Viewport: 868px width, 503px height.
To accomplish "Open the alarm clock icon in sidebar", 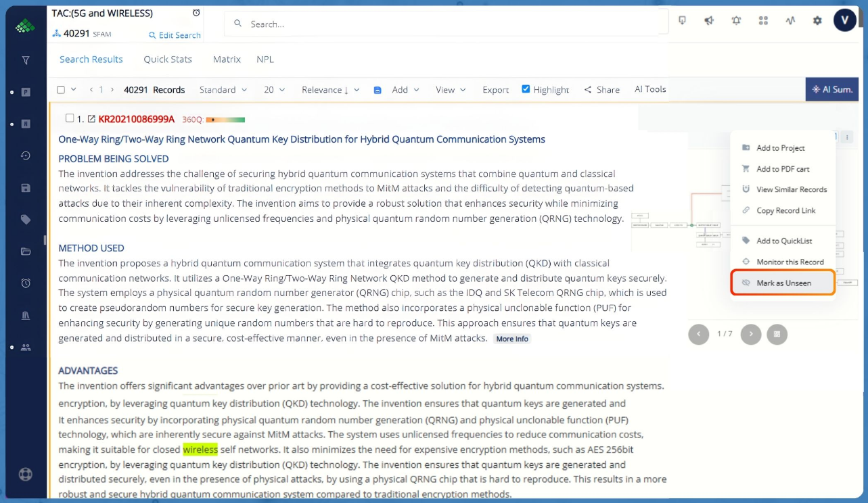I will coord(26,283).
